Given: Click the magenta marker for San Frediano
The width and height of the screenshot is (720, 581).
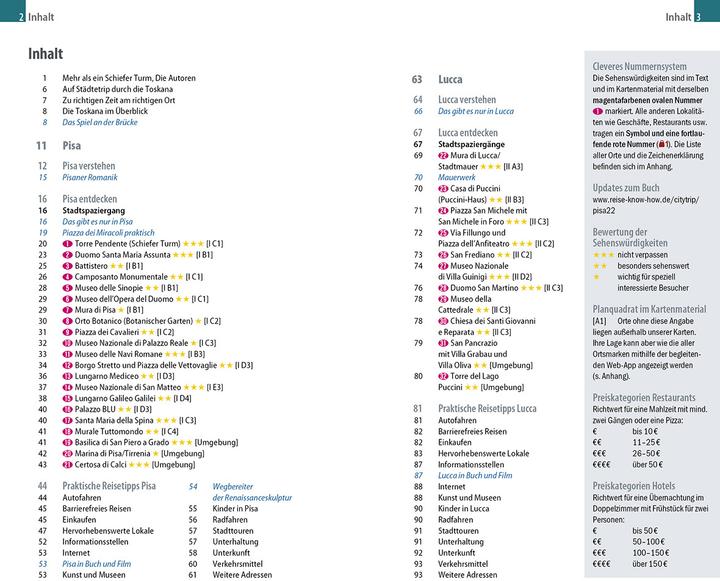Looking at the screenshot, I should [x=443, y=255].
